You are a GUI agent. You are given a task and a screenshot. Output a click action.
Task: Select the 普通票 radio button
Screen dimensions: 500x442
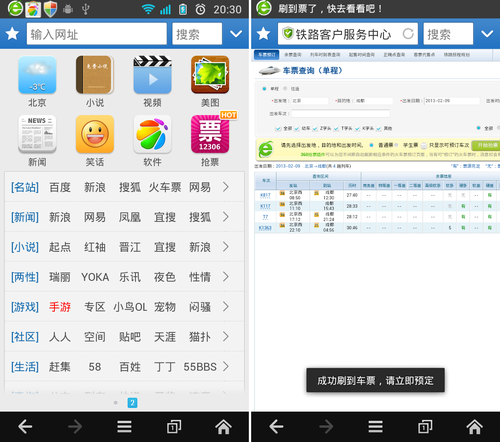[x=371, y=145]
